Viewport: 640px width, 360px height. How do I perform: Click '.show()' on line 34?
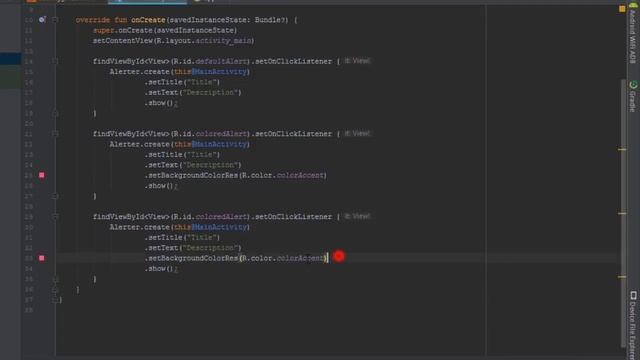(x=159, y=269)
